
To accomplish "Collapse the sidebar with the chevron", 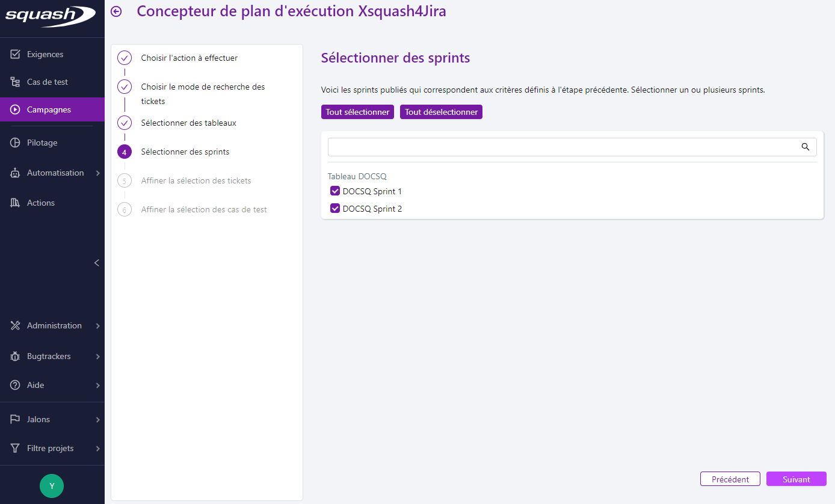I will pos(96,263).
